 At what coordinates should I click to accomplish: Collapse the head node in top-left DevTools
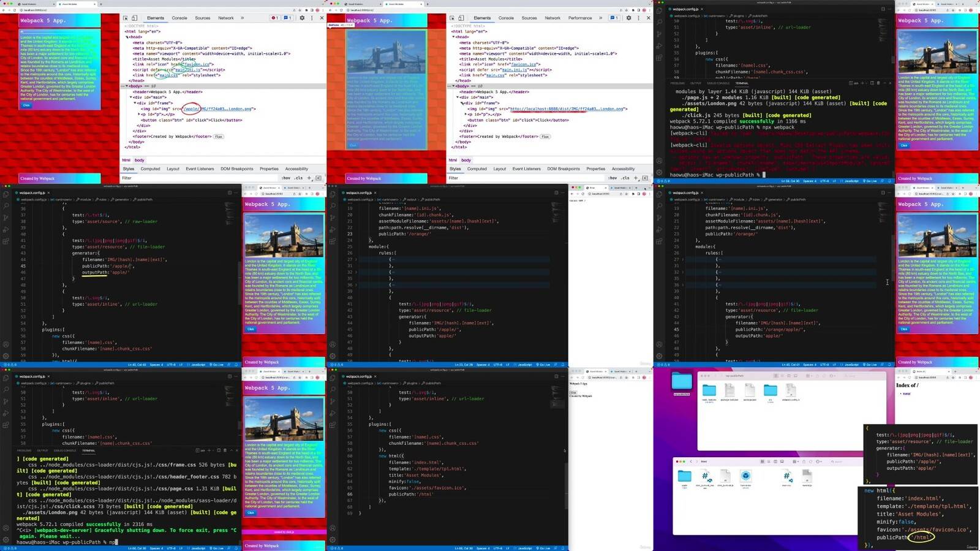127,37
